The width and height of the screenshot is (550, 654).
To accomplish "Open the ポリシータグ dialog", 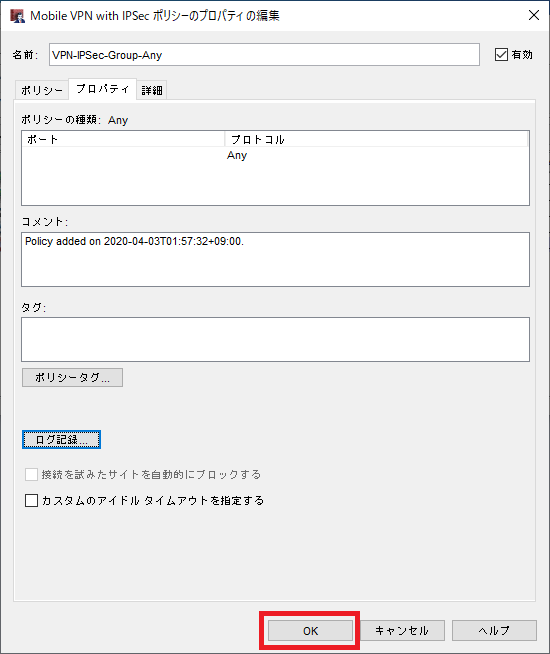I will pos(72,377).
